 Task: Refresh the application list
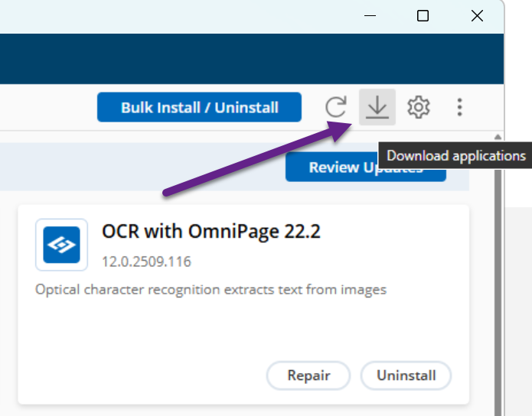(336, 107)
